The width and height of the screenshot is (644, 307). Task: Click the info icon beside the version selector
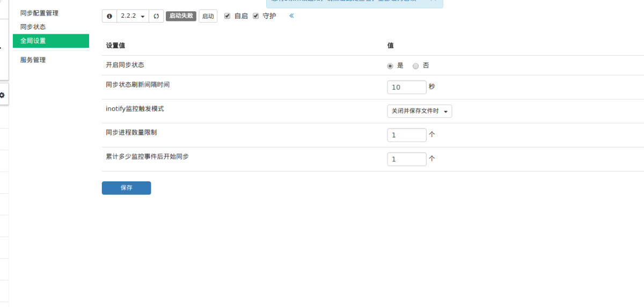109,16
